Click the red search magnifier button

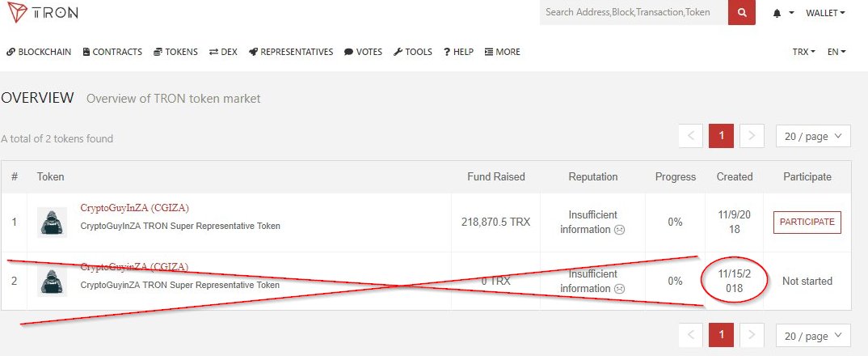click(x=742, y=12)
